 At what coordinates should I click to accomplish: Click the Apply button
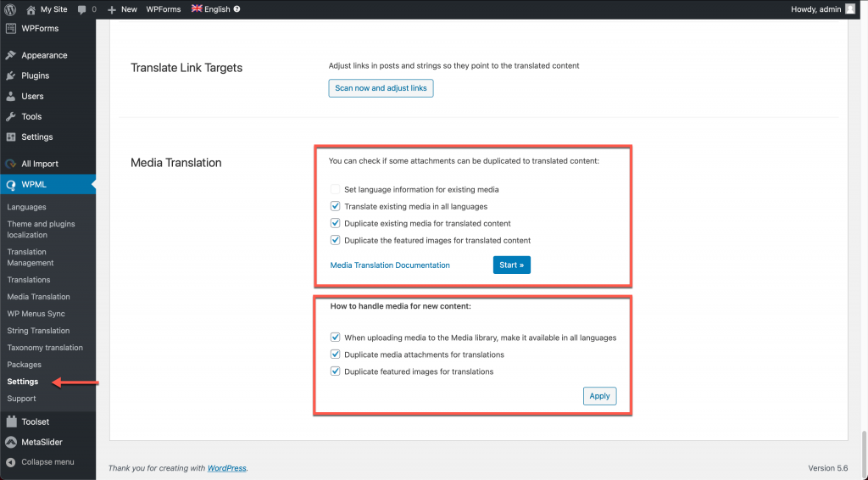(x=599, y=396)
